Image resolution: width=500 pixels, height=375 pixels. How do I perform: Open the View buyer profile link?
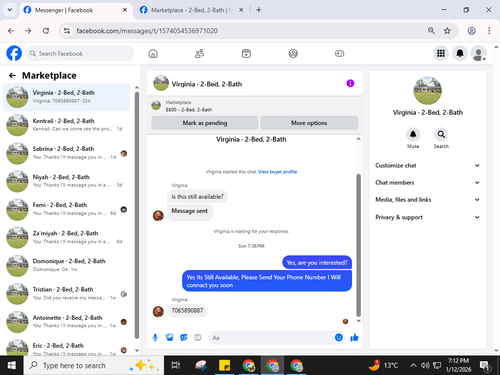pyautogui.click(x=277, y=172)
